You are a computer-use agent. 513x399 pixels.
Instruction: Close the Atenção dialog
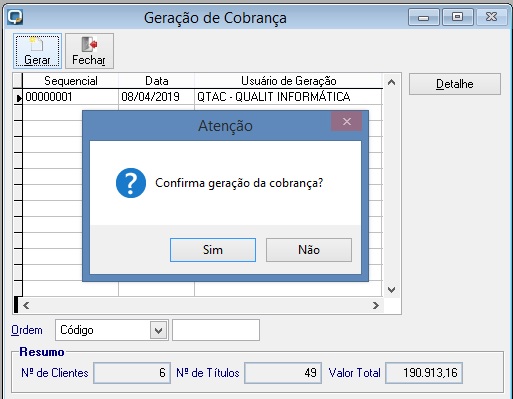pyautogui.click(x=347, y=121)
